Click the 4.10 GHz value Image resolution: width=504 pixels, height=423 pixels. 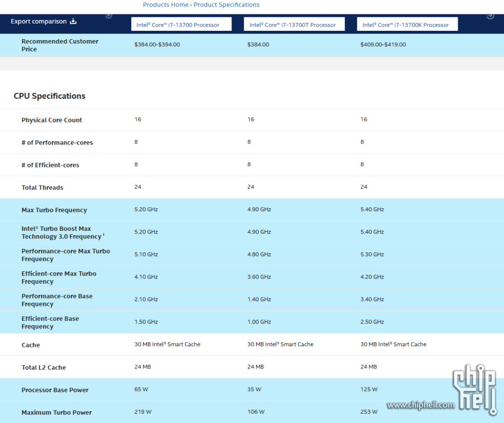click(x=146, y=277)
